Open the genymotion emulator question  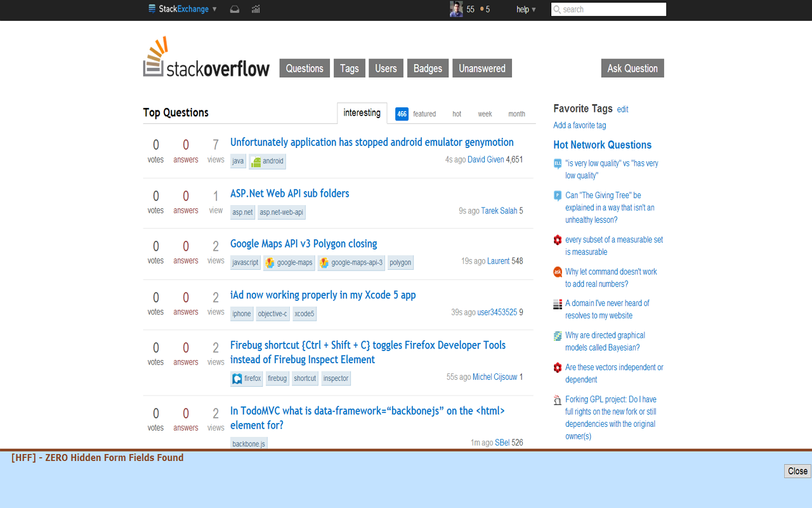pos(372,142)
